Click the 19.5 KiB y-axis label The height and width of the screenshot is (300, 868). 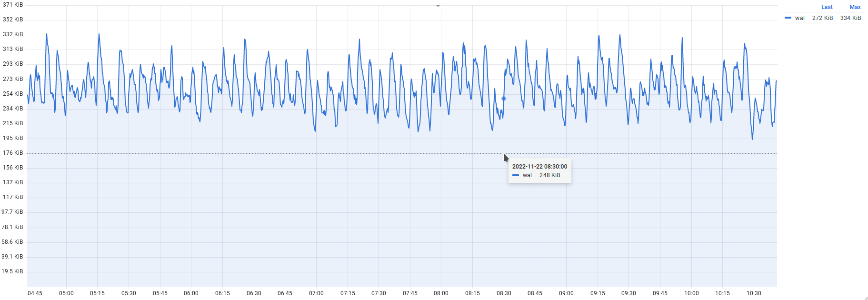pos(12,271)
